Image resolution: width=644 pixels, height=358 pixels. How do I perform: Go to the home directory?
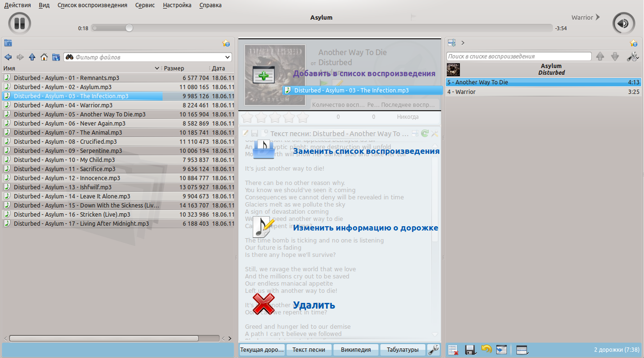click(44, 57)
